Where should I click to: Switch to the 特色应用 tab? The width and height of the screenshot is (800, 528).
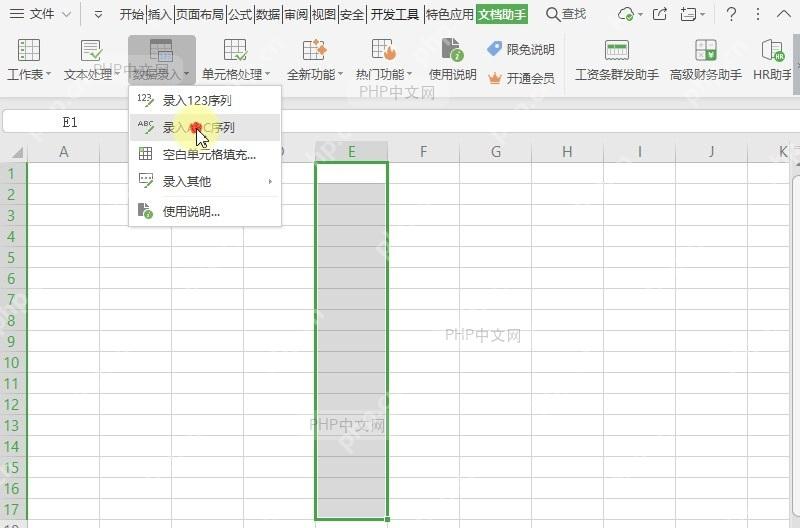449,14
